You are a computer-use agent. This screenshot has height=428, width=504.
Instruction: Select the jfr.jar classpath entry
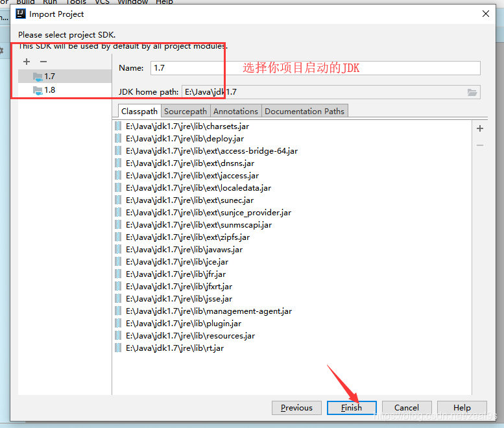[292, 274]
